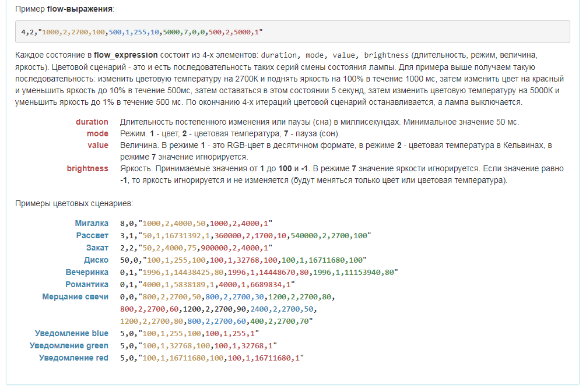Click the 'Вечеринка' scenario label

[x=87, y=272]
